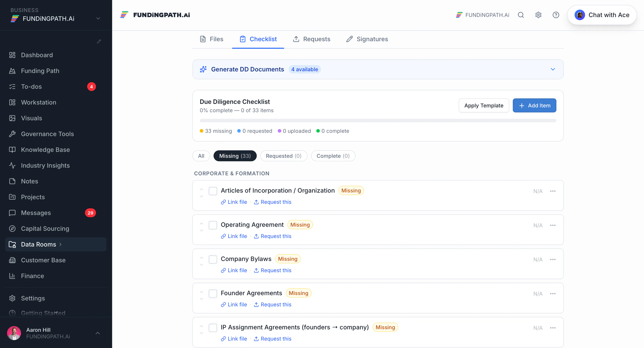Open the search icon in header
This screenshot has width=644, height=348.
[521, 15]
